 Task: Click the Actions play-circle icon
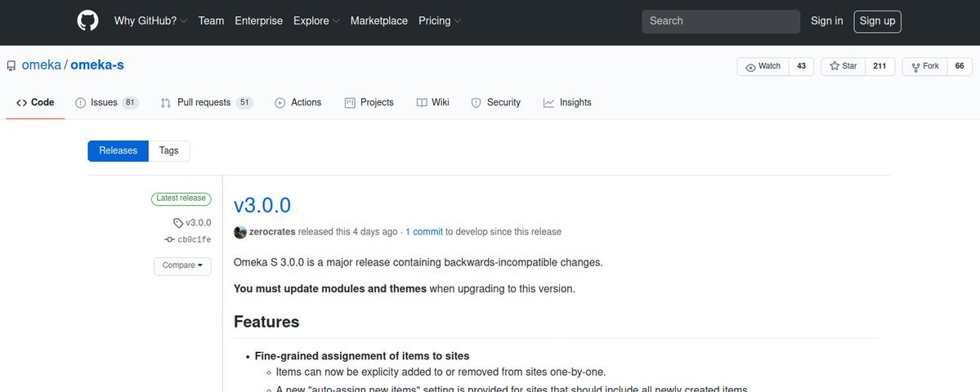point(280,103)
